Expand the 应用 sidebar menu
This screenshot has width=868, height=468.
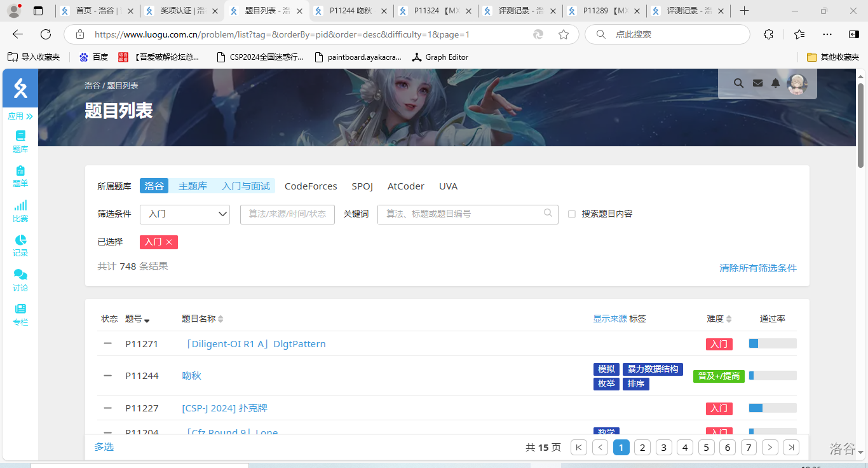(20, 116)
